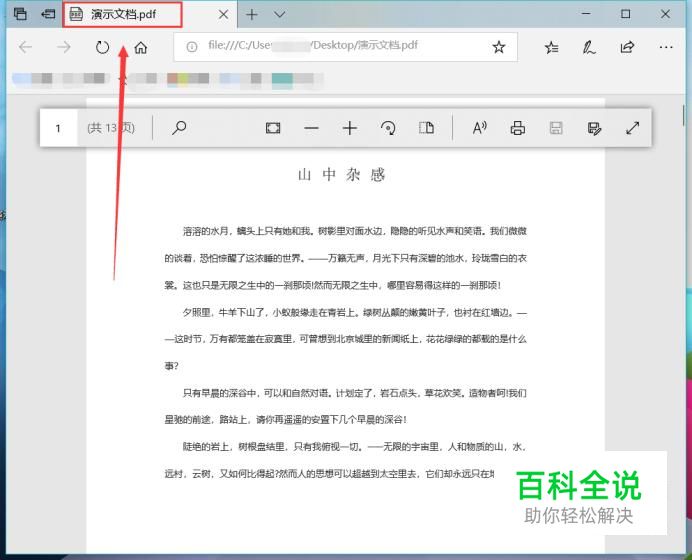Click the address bar file URL

click(x=312, y=45)
